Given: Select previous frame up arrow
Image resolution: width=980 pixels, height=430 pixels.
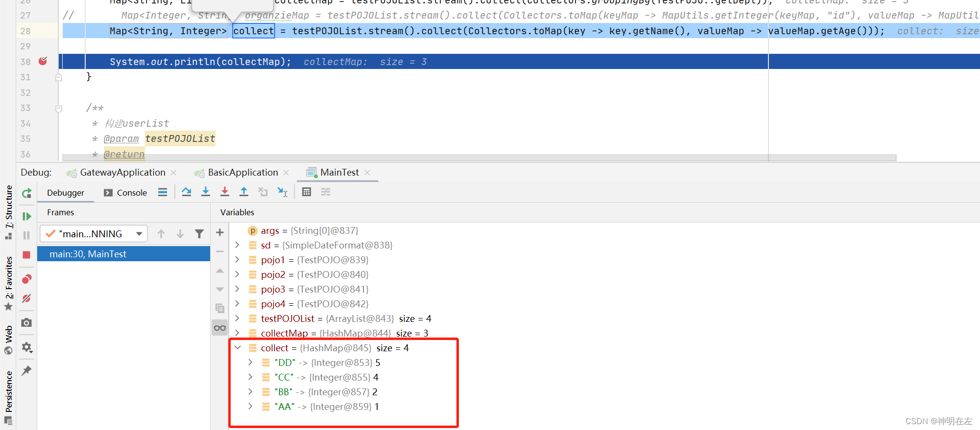Looking at the screenshot, I should 161,234.
